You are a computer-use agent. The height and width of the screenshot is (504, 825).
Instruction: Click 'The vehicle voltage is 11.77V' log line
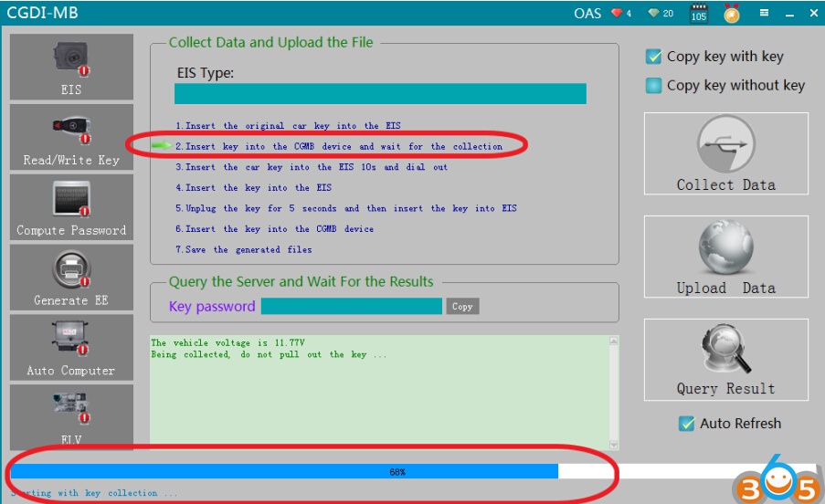point(227,342)
